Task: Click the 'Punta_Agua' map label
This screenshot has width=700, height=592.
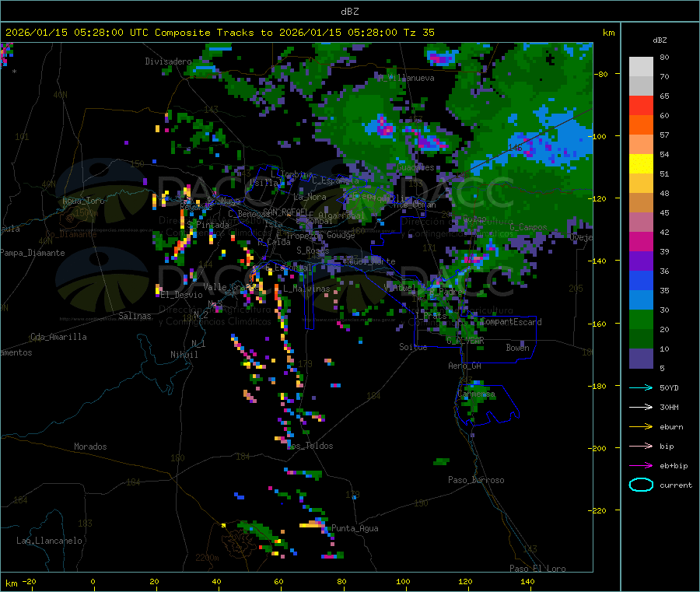Action: [355, 528]
